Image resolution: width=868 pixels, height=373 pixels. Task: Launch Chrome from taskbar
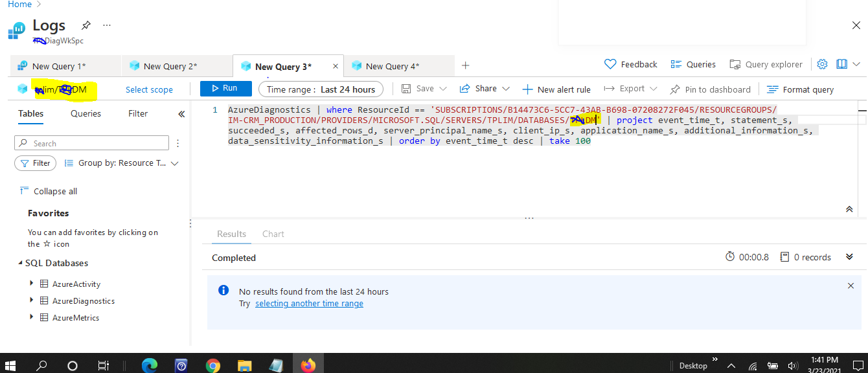pyautogui.click(x=212, y=365)
